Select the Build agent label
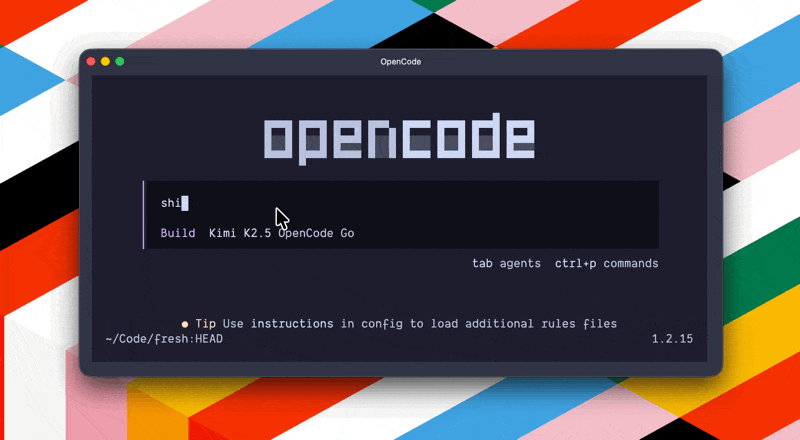 click(179, 233)
